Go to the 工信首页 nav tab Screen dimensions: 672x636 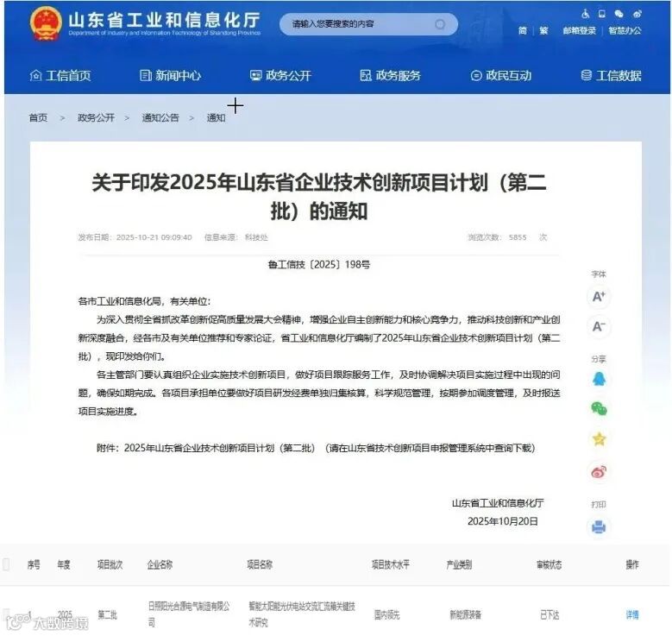[x=60, y=75]
